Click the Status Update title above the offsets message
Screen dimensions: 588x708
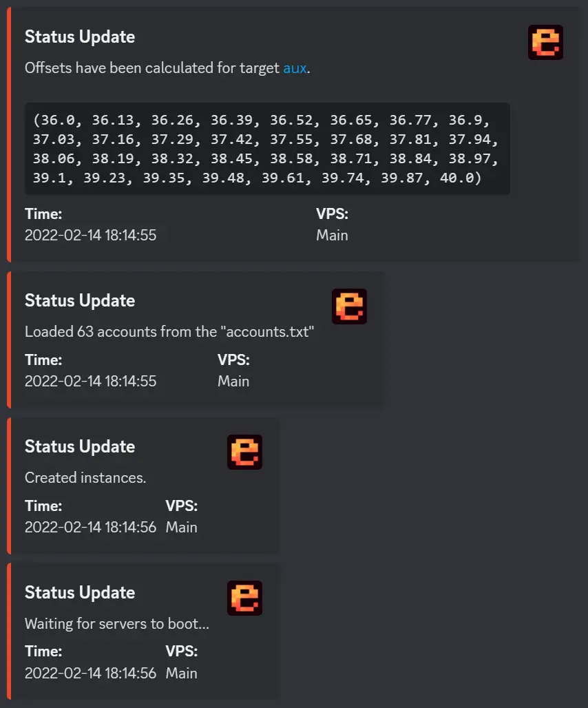coord(80,37)
